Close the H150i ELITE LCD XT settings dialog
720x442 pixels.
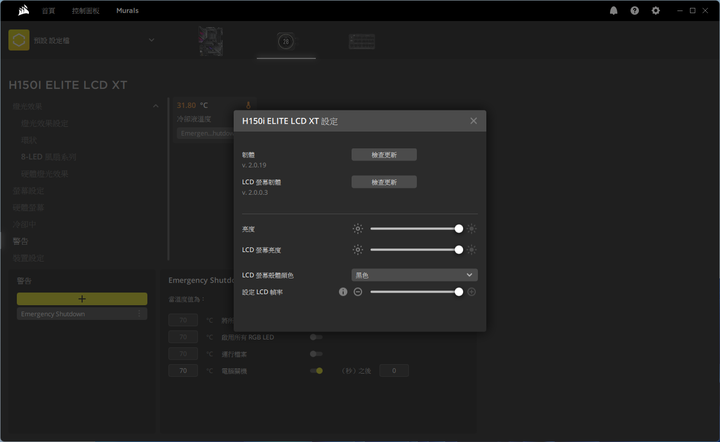point(473,121)
